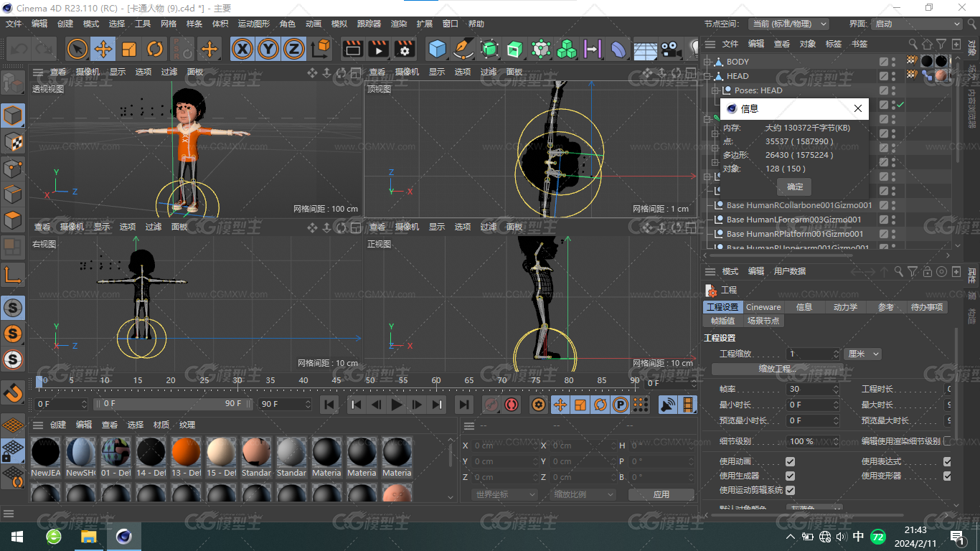Click the 缩放工程 button
Viewport: 980px width, 551px height.
click(x=778, y=369)
